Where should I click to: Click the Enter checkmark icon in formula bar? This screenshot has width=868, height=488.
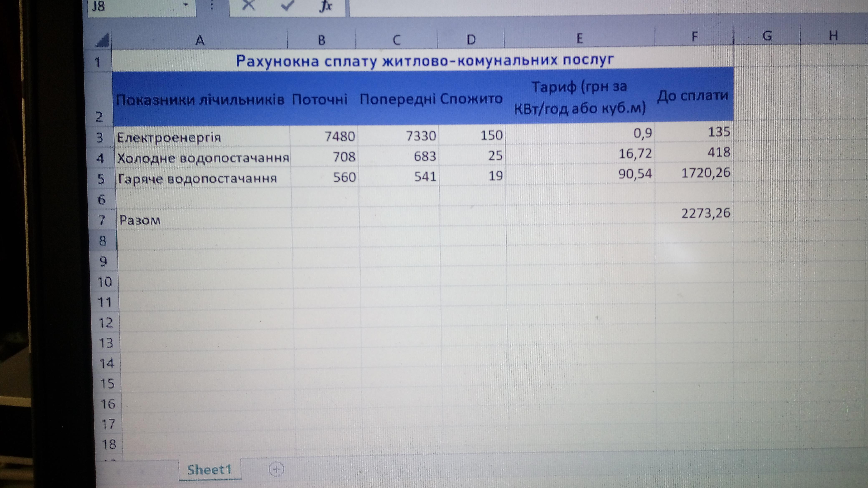click(287, 5)
